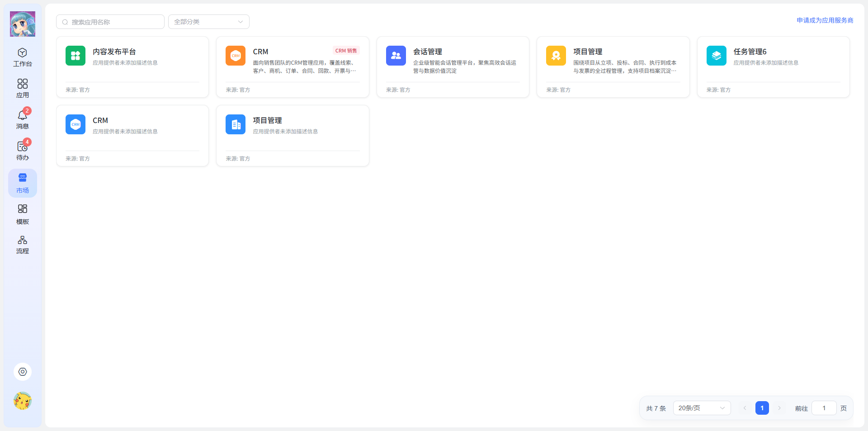This screenshot has height=431, width=868.
Task: Go to the next page arrow in the pagination
Action: pyautogui.click(x=779, y=408)
